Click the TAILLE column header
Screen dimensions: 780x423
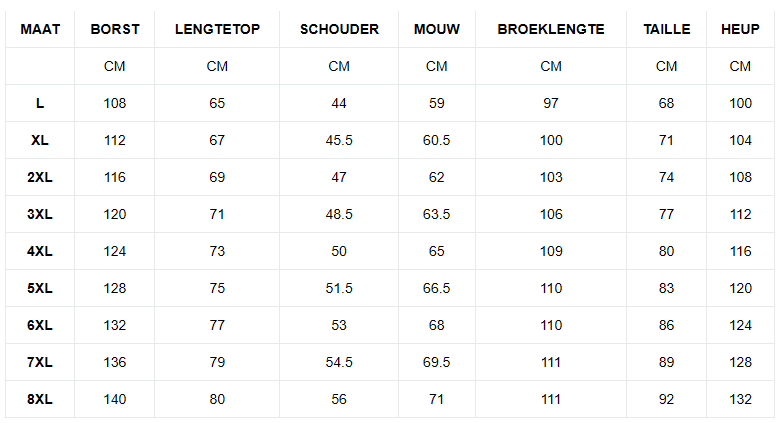pos(667,29)
